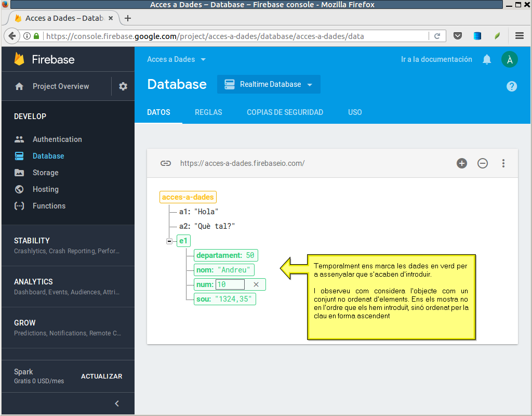Open a new browser tab
Screen dimensions: 532x416
click(x=128, y=18)
